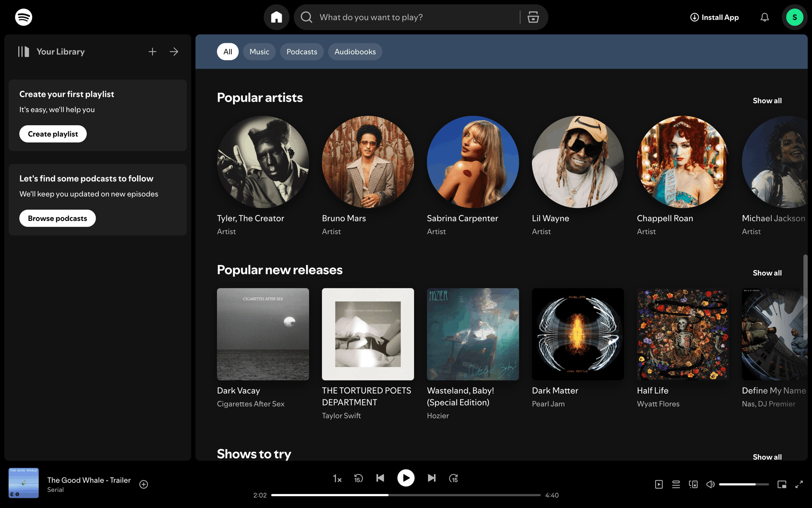Mute volume via speaker icon
812x508 pixels.
[710, 484]
